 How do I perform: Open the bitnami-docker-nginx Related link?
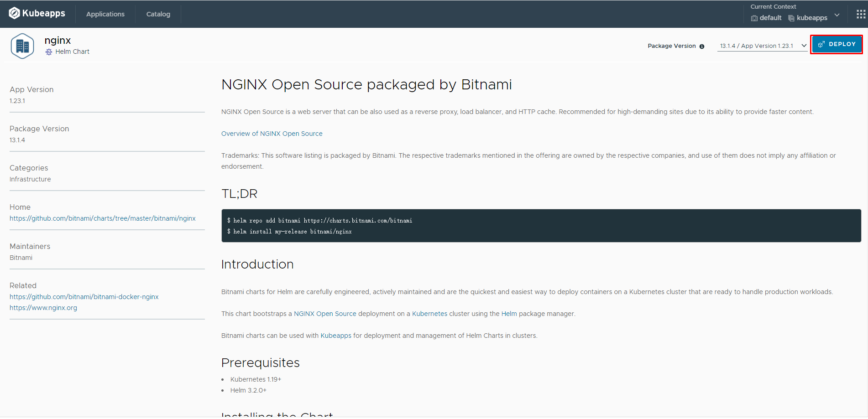pos(84,297)
